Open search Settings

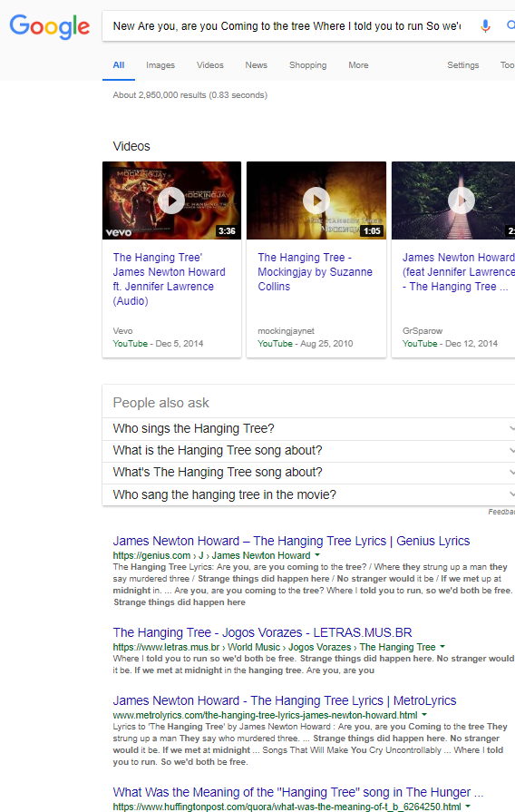click(x=462, y=65)
